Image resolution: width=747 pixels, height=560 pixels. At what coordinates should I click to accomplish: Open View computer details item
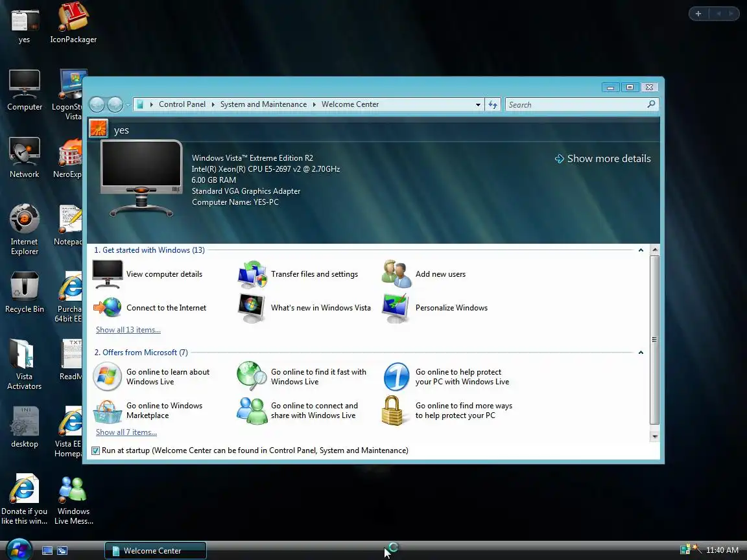[148, 274]
